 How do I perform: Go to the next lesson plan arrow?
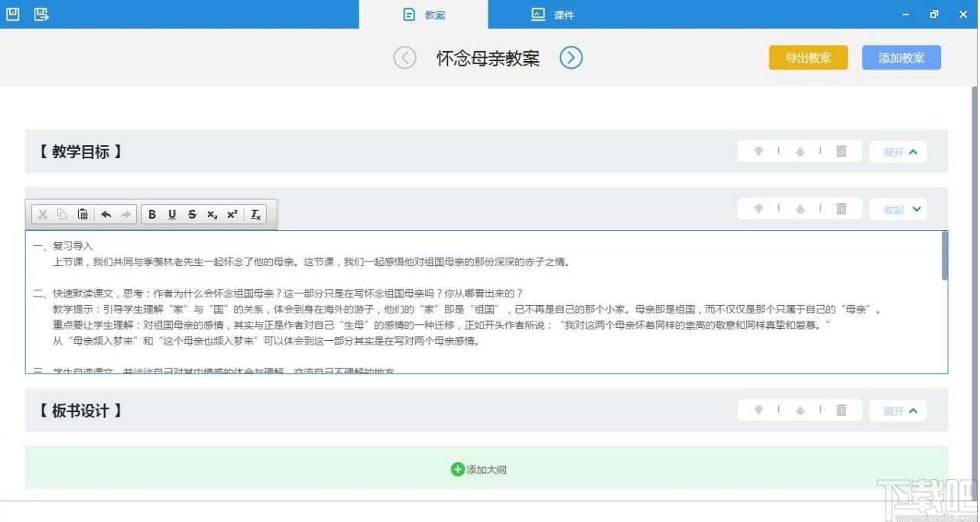pos(571,58)
